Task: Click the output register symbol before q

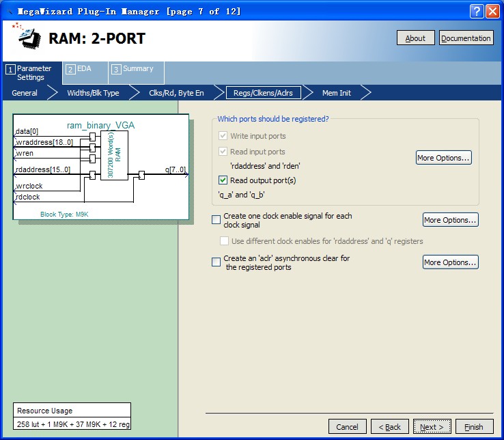Action: [x=141, y=175]
